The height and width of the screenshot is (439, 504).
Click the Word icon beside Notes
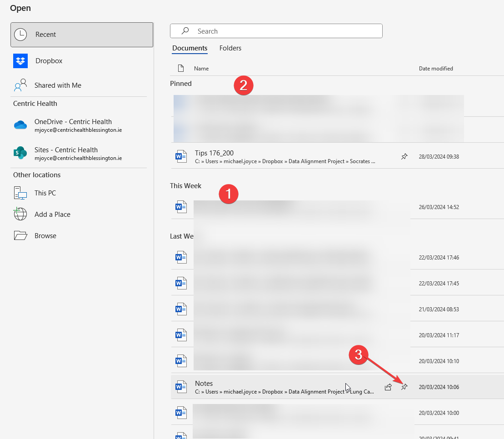click(x=181, y=387)
